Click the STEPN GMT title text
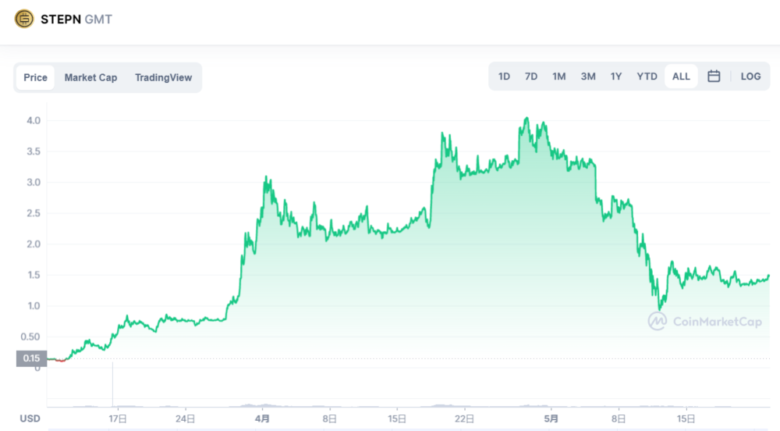The width and height of the screenshot is (780, 431). (76, 19)
